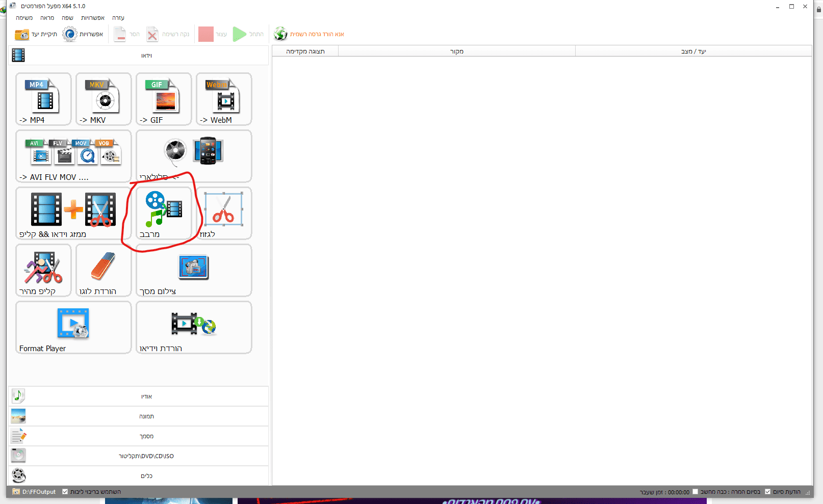This screenshot has width=823, height=504.
Task: Click the disc drive icon for ROM device
Action: pyautogui.click(x=18, y=456)
